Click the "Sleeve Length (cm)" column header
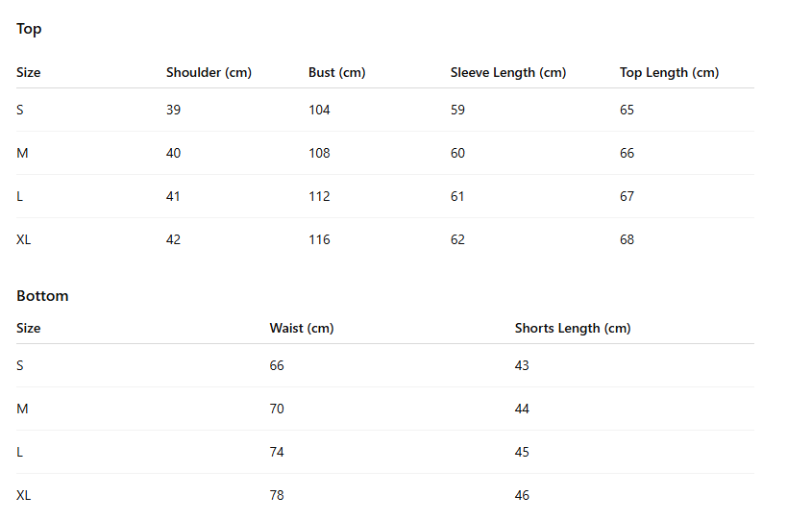This screenshot has width=812, height=521. click(x=507, y=72)
